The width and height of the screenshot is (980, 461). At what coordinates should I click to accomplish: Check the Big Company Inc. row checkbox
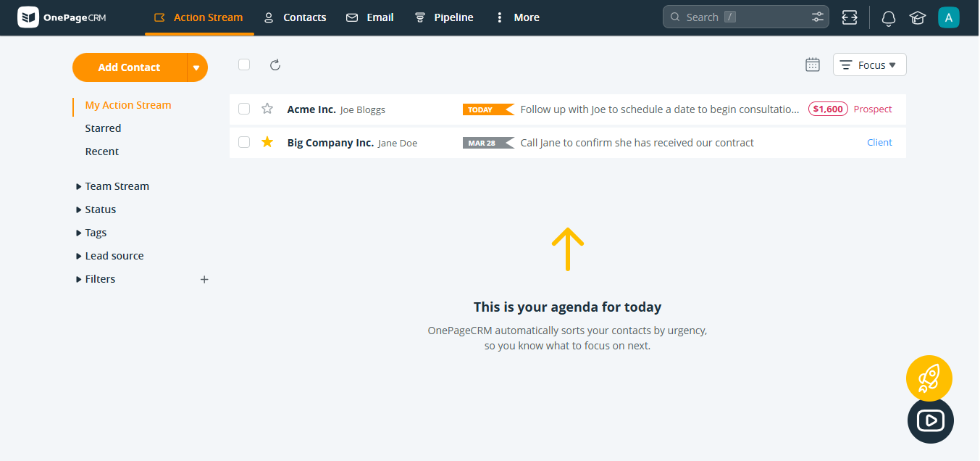(244, 142)
